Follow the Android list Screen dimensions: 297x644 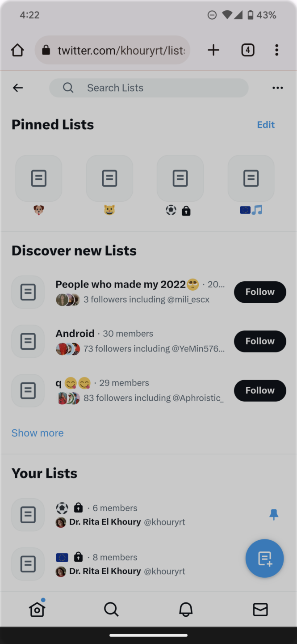point(259,341)
